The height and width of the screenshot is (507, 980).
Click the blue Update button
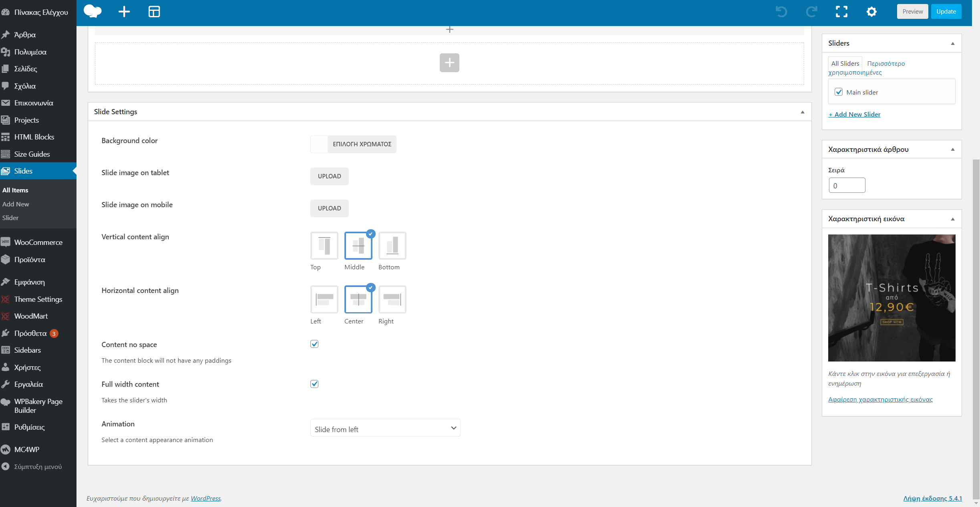click(x=946, y=12)
